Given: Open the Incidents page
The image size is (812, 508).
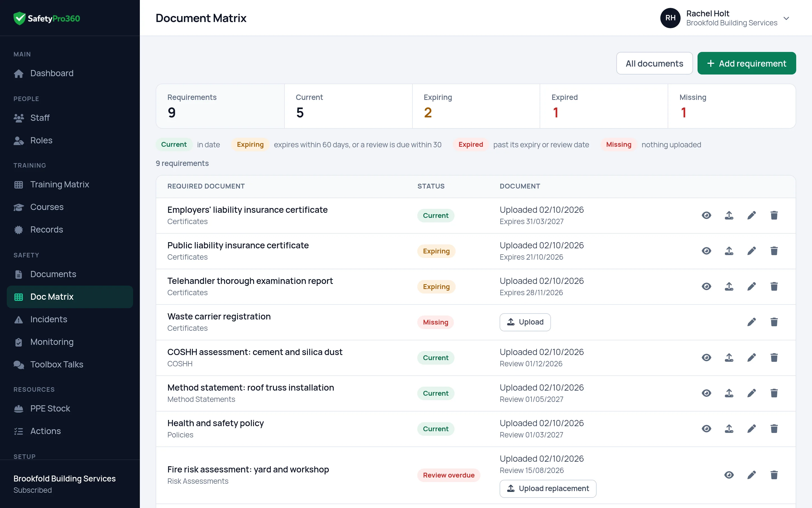Looking at the screenshot, I should tap(70, 319).
